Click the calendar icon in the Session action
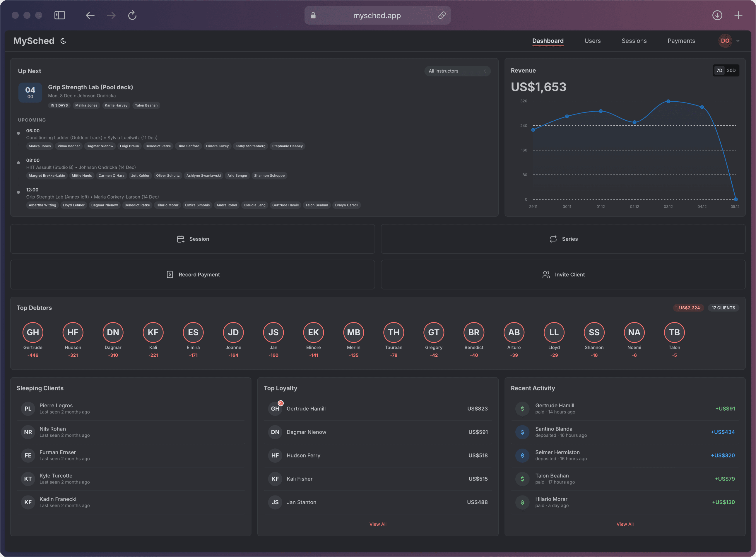The image size is (756, 557). [181, 239]
